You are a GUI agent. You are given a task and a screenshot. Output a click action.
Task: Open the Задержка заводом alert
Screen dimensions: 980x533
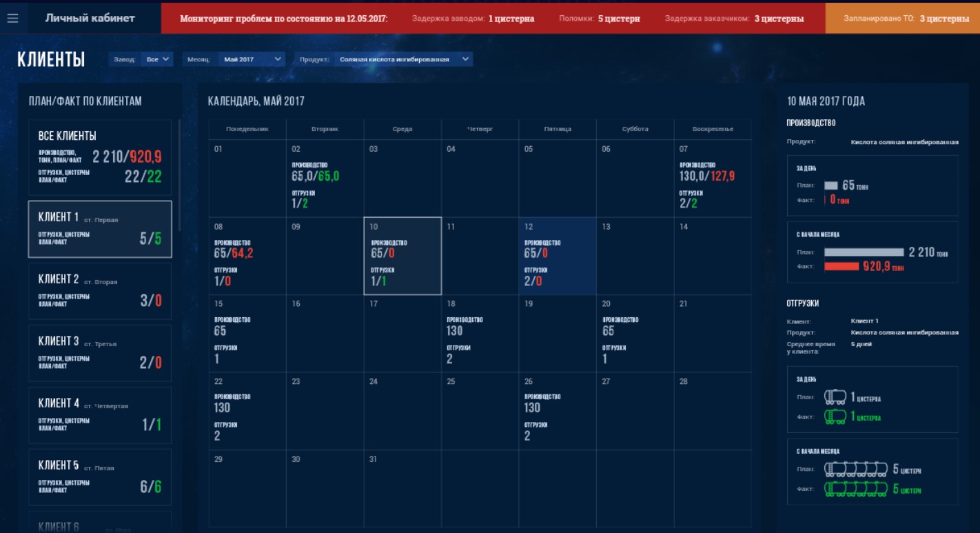click(473, 19)
